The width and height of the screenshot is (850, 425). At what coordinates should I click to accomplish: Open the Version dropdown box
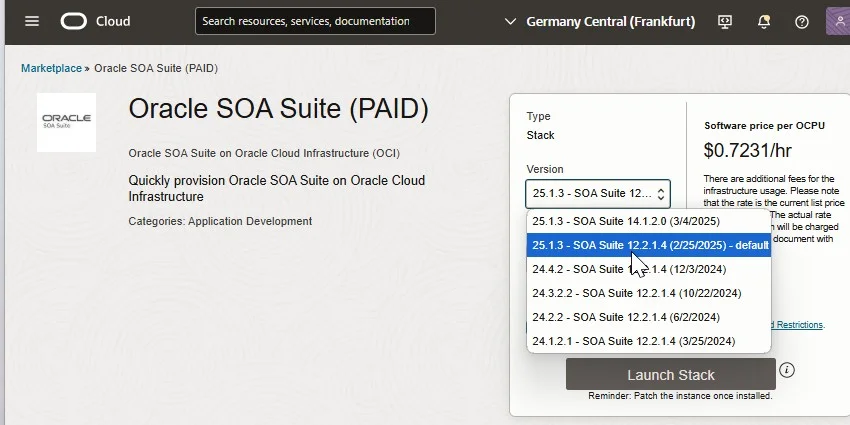597,194
